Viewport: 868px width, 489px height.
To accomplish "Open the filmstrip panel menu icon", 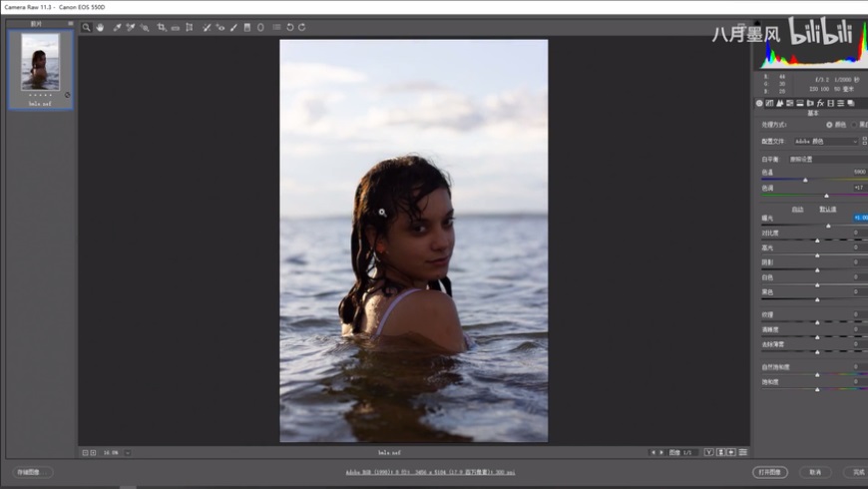I will (x=70, y=23).
